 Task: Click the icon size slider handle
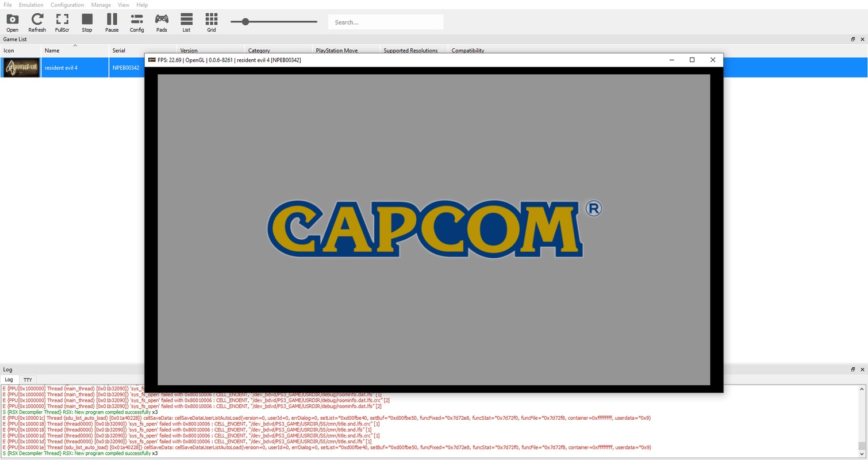coord(245,22)
